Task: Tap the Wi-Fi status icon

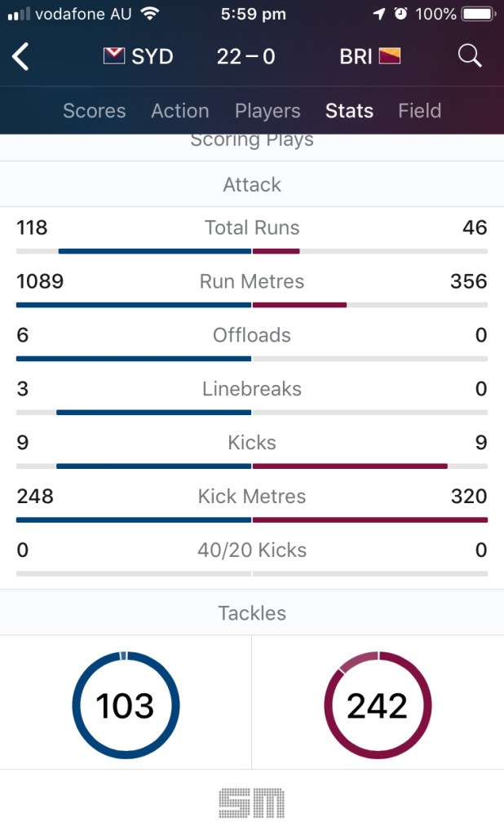Action: 149,14
